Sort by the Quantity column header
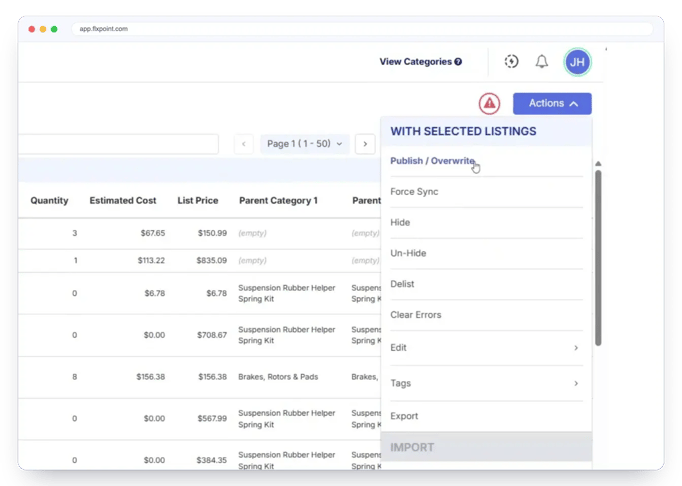Screen dimensions: 682x486 49,201
